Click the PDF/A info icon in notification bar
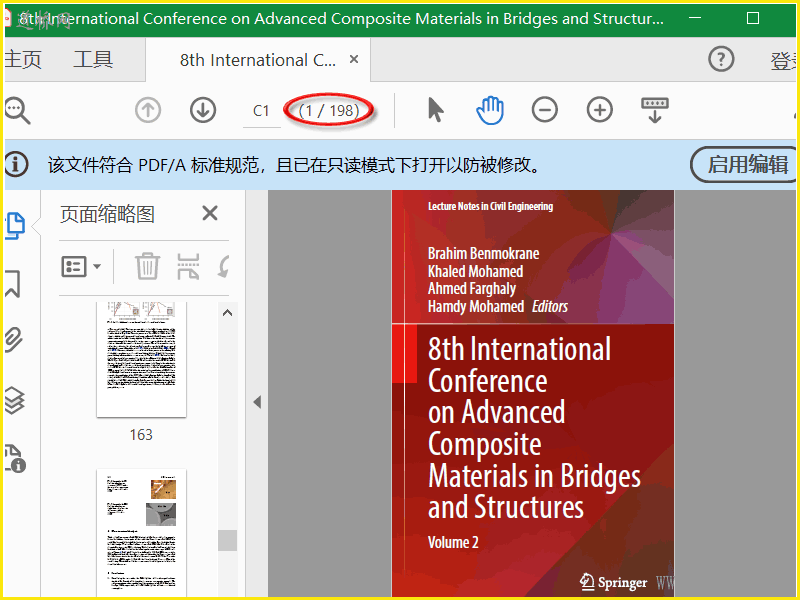The width and height of the screenshot is (800, 600). click(16, 165)
